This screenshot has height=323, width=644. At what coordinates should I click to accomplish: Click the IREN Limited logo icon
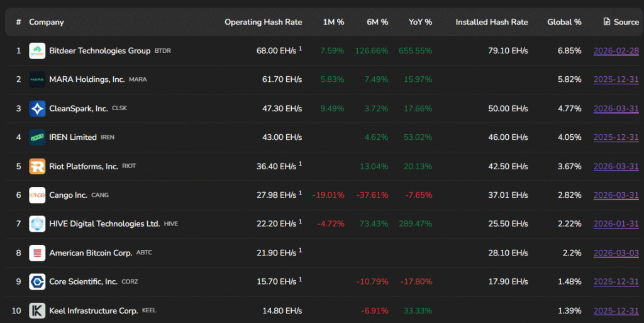tap(37, 137)
